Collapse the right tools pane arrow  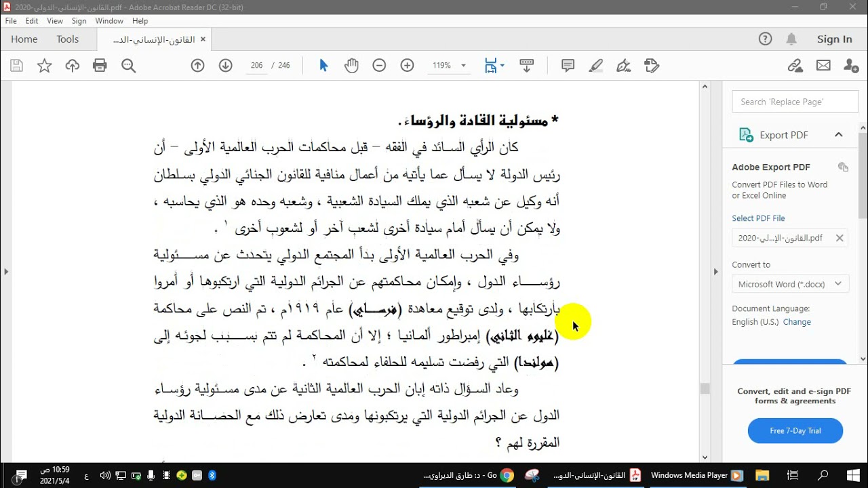point(715,272)
